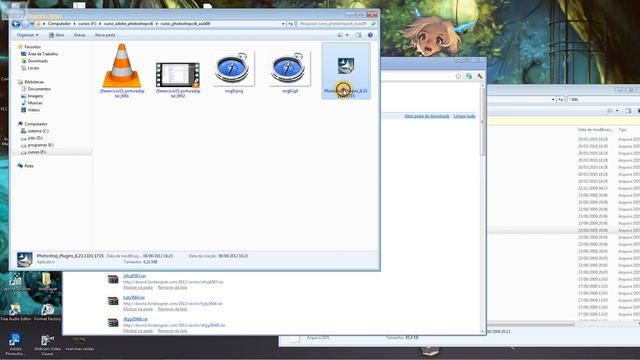Open the jobs (D:) drive

click(x=32, y=138)
